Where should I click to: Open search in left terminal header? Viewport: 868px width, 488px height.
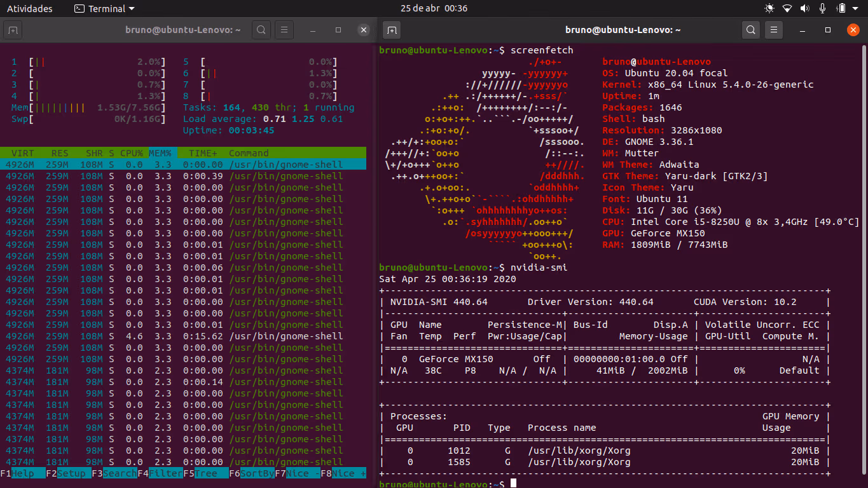point(261,30)
